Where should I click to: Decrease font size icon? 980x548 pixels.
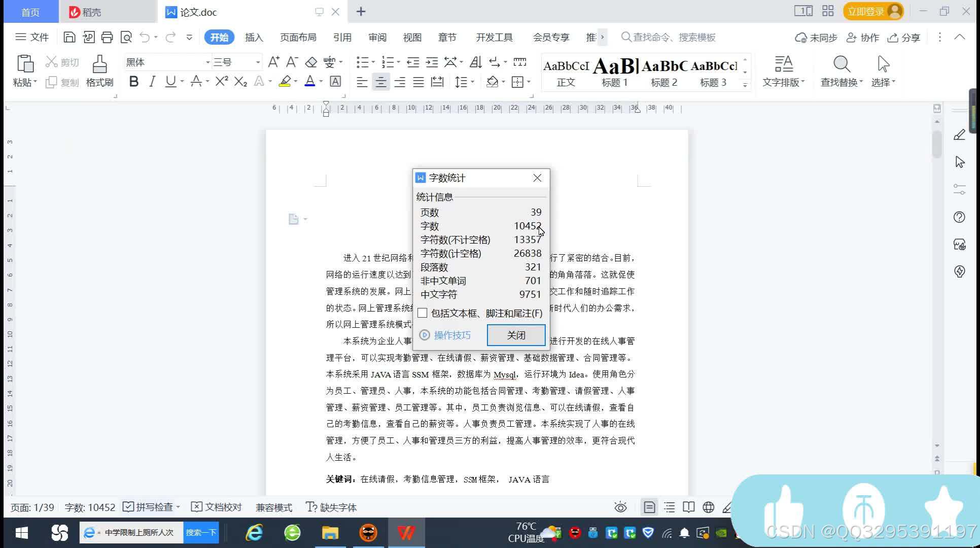[x=292, y=62]
